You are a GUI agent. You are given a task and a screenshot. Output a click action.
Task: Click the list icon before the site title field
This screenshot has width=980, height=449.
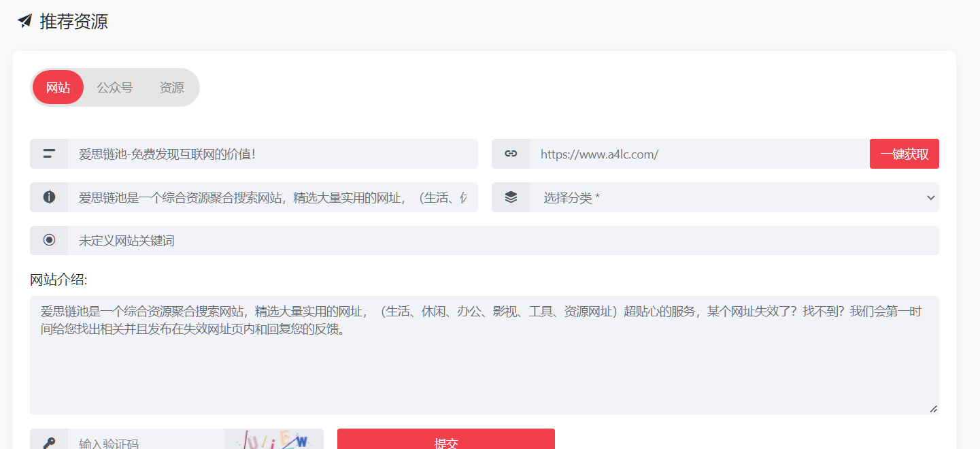coord(48,153)
